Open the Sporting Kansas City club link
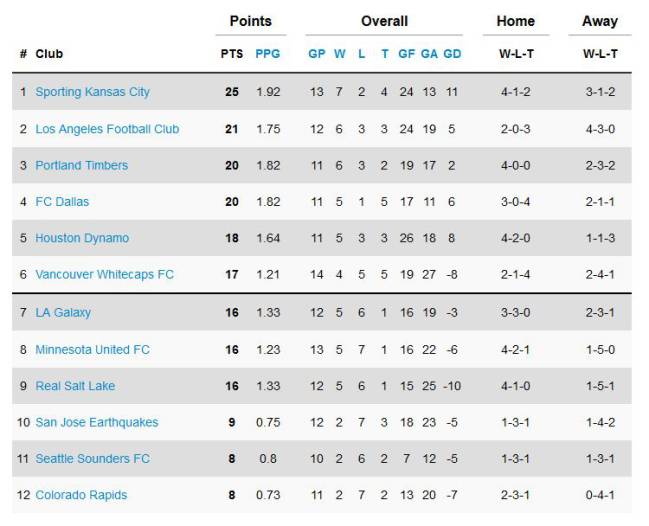Image resolution: width=649 pixels, height=526 pixels. point(92,92)
